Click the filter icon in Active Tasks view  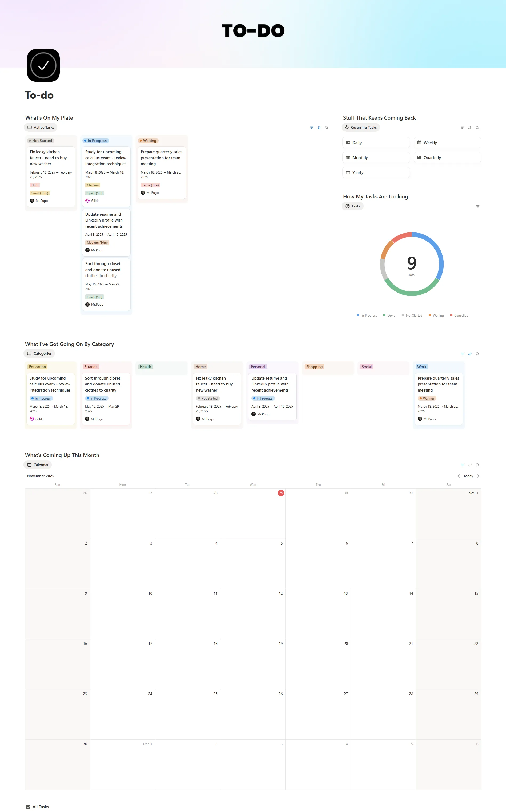pos(311,128)
